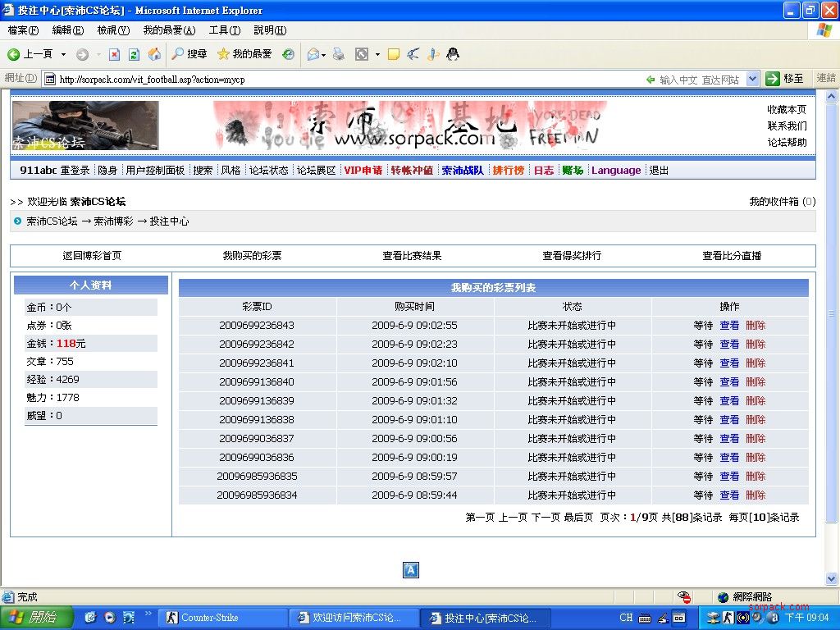Open 查看比赛结果 navigation link
This screenshot has height=630, width=840.
coord(412,256)
